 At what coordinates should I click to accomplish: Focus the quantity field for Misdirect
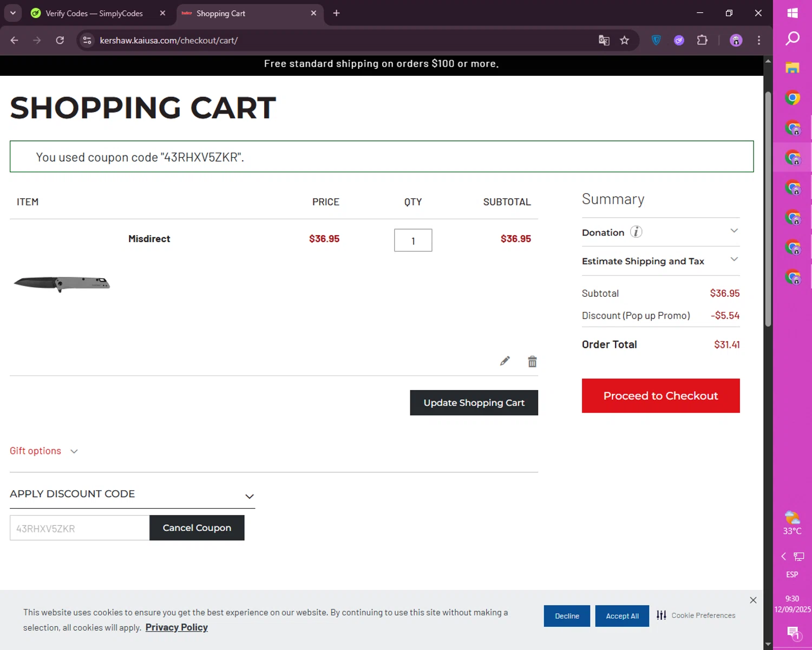413,240
